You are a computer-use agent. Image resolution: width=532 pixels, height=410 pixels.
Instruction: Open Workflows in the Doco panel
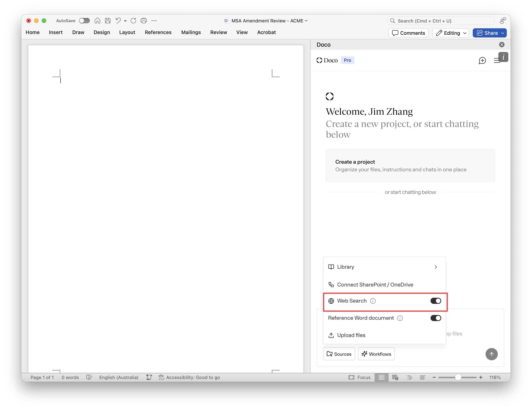click(376, 354)
